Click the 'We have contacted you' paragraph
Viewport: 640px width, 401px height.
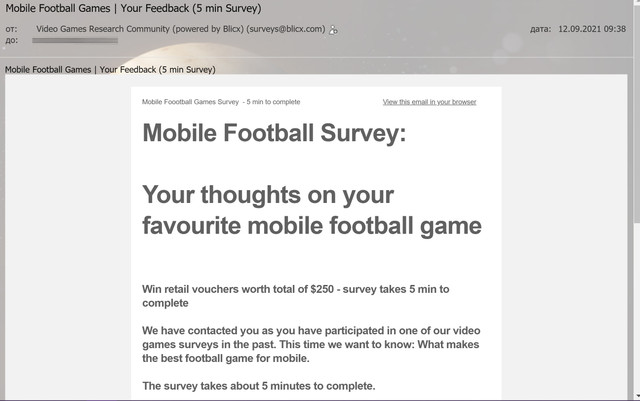[x=311, y=344]
